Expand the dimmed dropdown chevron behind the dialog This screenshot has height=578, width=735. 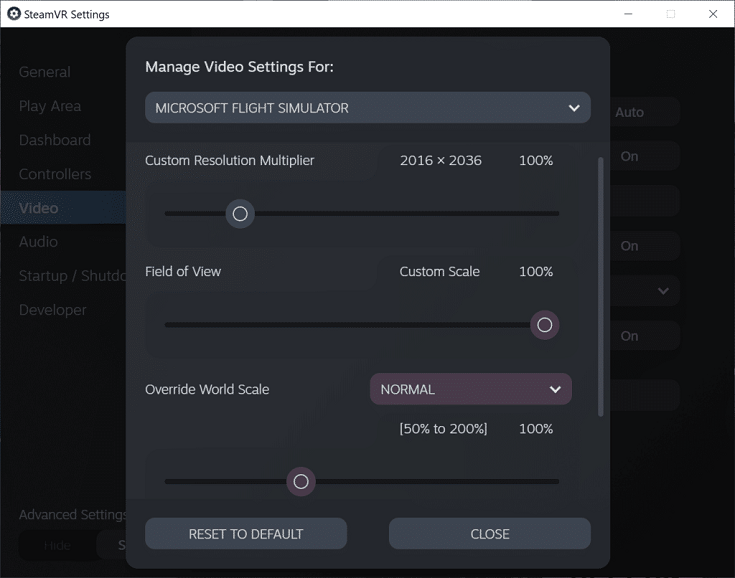pyautogui.click(x=662, y=291)
